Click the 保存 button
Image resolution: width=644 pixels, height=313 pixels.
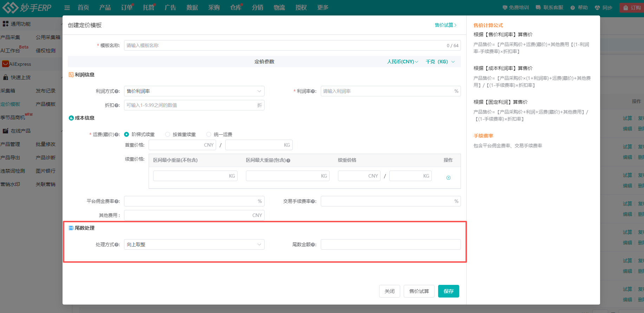[x=448, y=291]
